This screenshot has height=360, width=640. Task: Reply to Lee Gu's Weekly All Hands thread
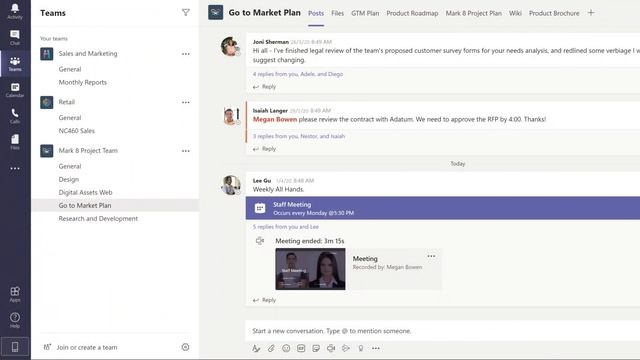(x=264, y=300)
